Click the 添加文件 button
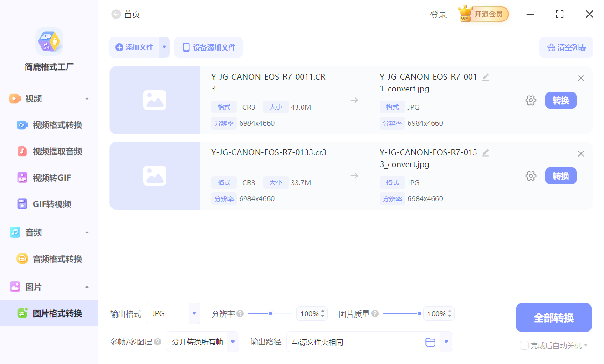 [x=134, y=47]
